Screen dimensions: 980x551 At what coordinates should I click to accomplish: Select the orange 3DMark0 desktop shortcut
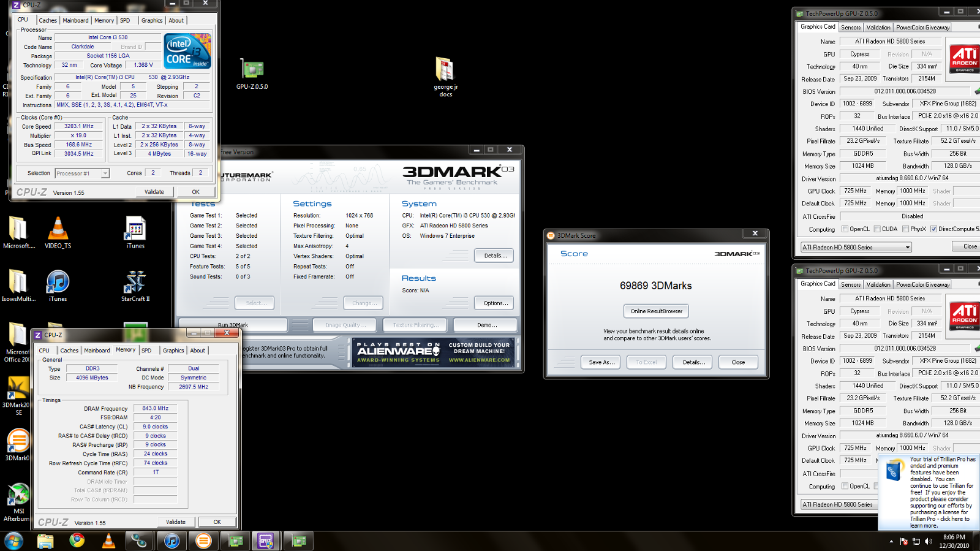coord(17,444)
